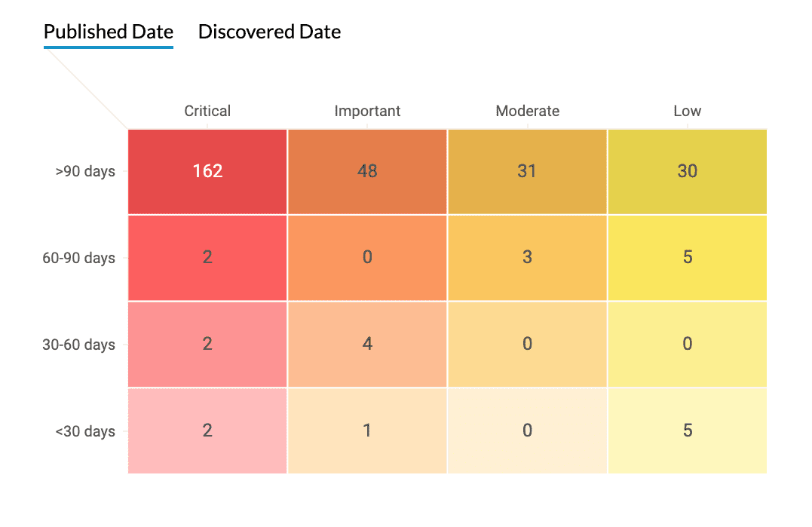The height and width of the screenshot is (527, 812).
Task: Click the Moderate <30 days cell
Action: (527, 431)
